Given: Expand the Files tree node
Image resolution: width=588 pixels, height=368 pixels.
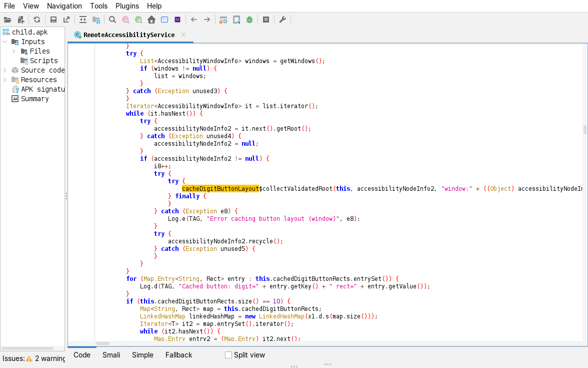Looking at the screenshot, I should 14,51.
